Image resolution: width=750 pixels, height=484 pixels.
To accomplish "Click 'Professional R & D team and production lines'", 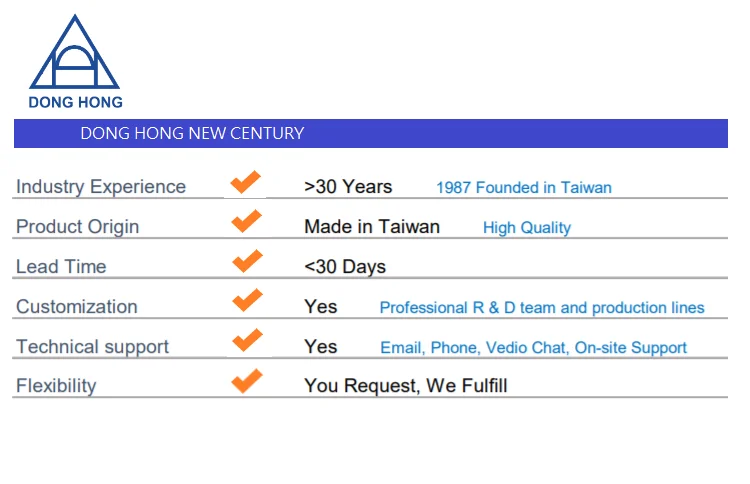I will click(x=542, y=308).
